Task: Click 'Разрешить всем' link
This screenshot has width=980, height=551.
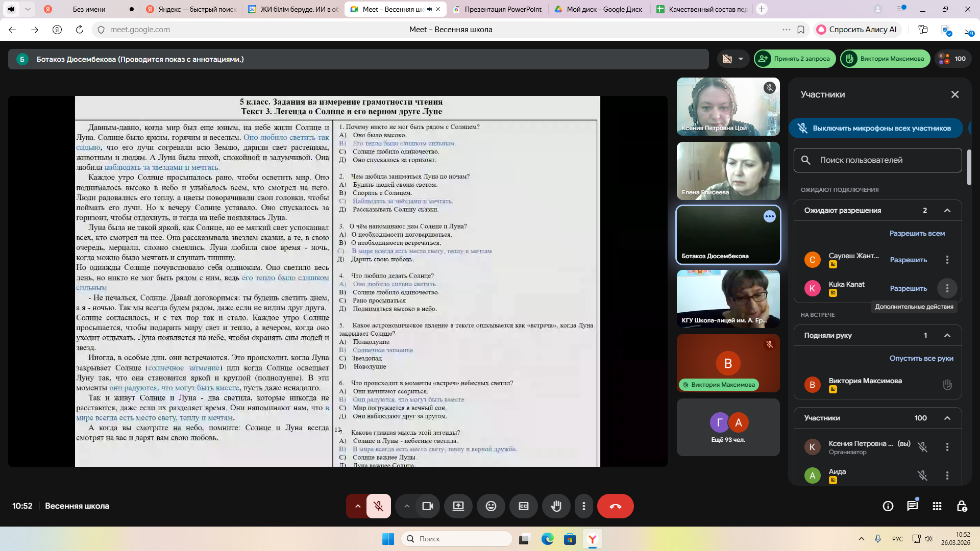Action: (917, 233)
